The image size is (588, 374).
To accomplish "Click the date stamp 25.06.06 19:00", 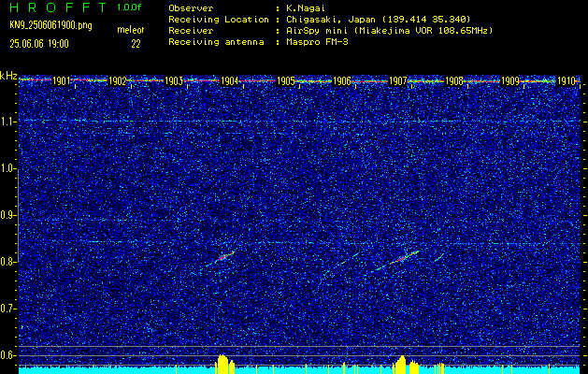I will point(39,44).
